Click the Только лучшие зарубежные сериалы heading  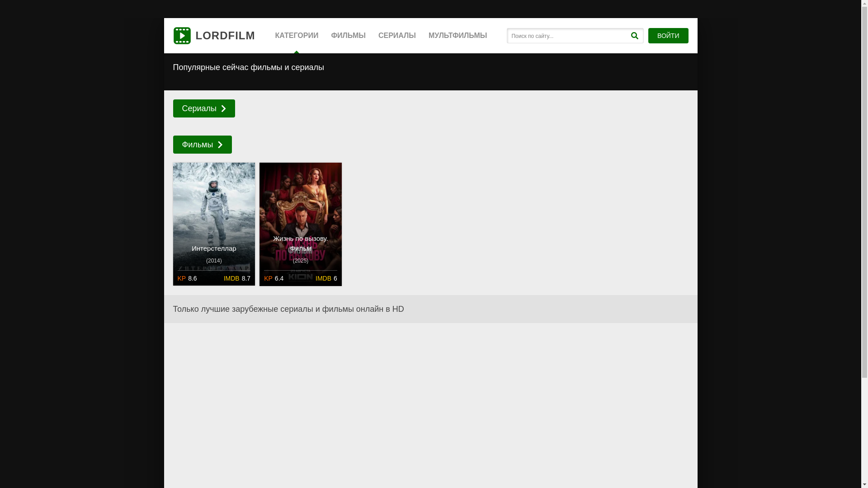coord(288,309)
